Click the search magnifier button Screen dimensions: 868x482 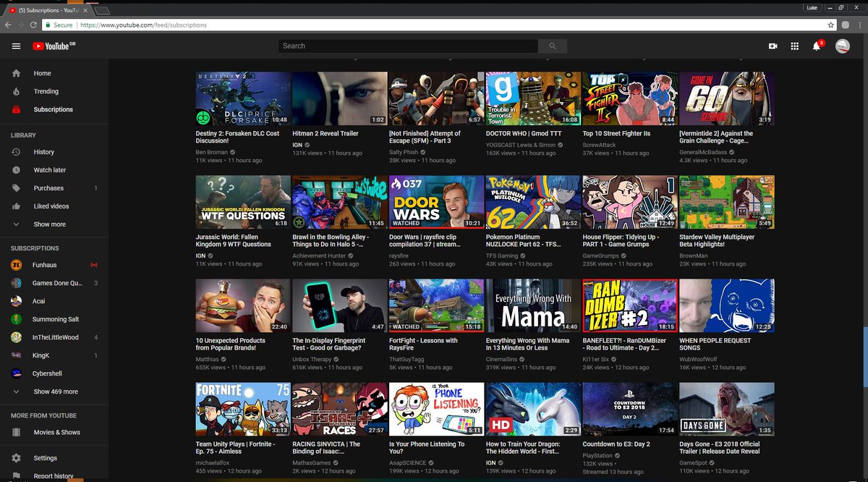(x=553, y=46)
